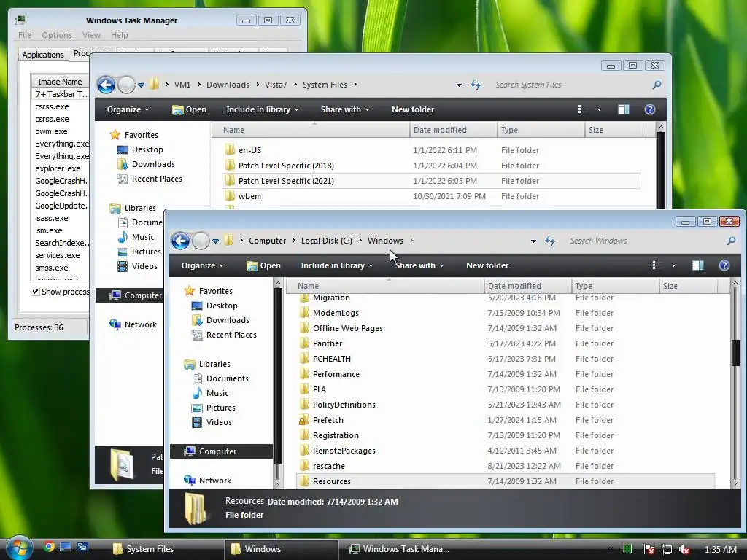Screen dimensions: 747x560
Task: Select the PolicyDefinitions folder row
Action: click(x=505, y=405)
